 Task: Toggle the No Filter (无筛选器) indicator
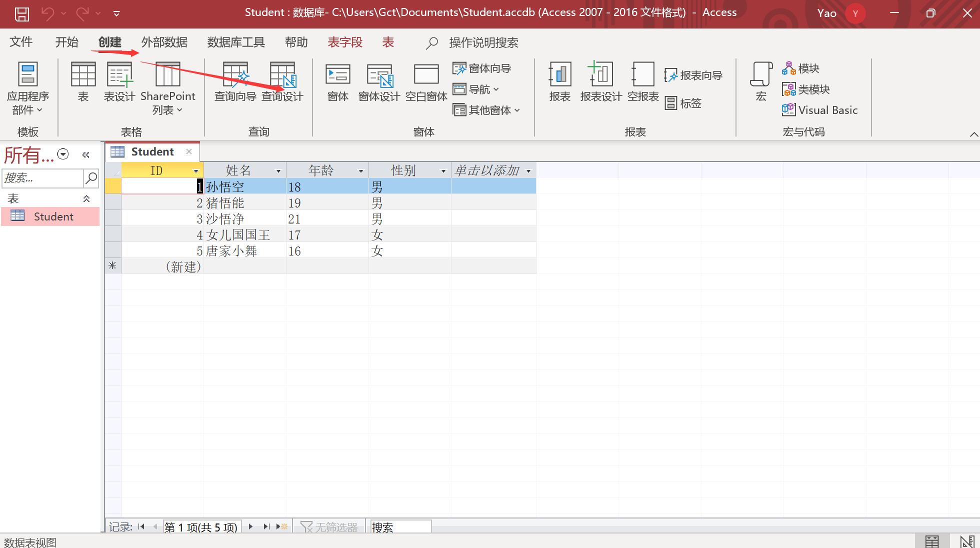tap(328, 527)
